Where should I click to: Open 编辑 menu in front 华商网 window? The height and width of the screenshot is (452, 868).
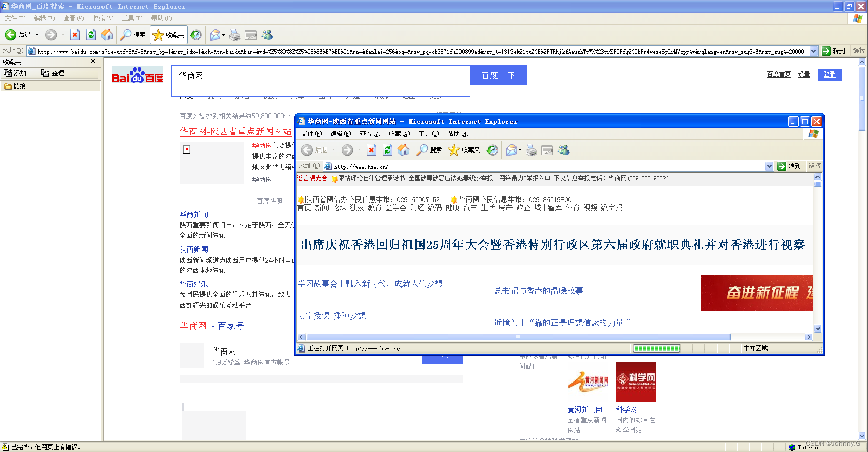click(340, 134)
